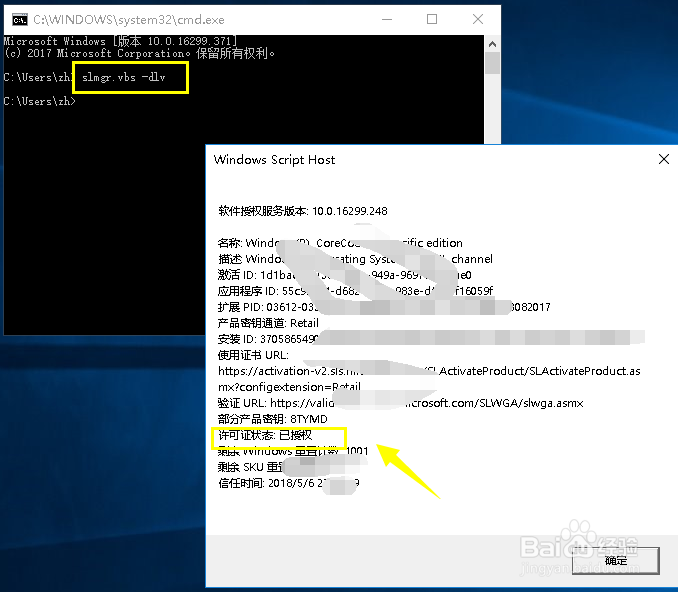The width and height of the screenshot is (678, 592).
Task: Click the 扩展 PID line
Action: (x=384, y=307)
